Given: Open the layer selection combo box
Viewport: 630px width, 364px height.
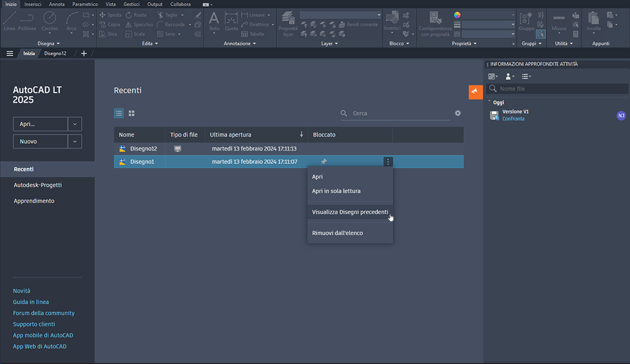Looking at the screenshot, I should pos(340,15).
